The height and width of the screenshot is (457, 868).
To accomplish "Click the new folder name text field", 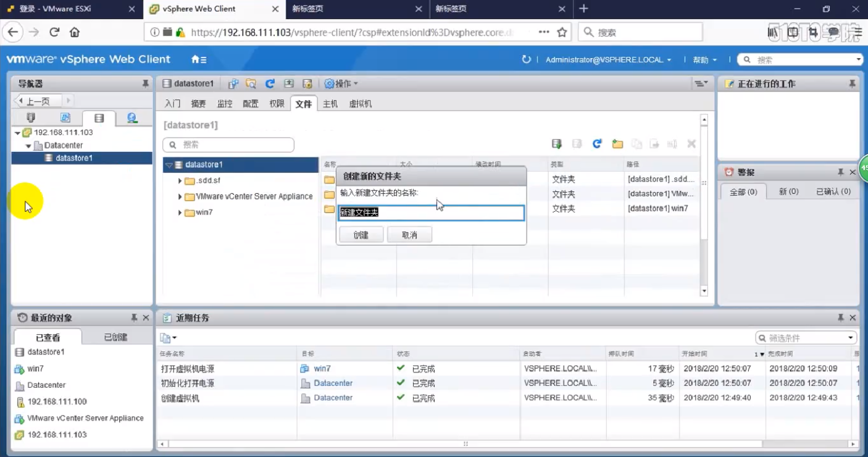I will (431, 212).
